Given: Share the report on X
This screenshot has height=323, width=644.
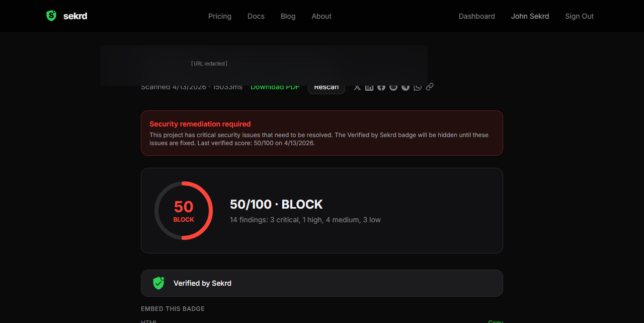Looking at the screenshot, I should click(357, 86).
